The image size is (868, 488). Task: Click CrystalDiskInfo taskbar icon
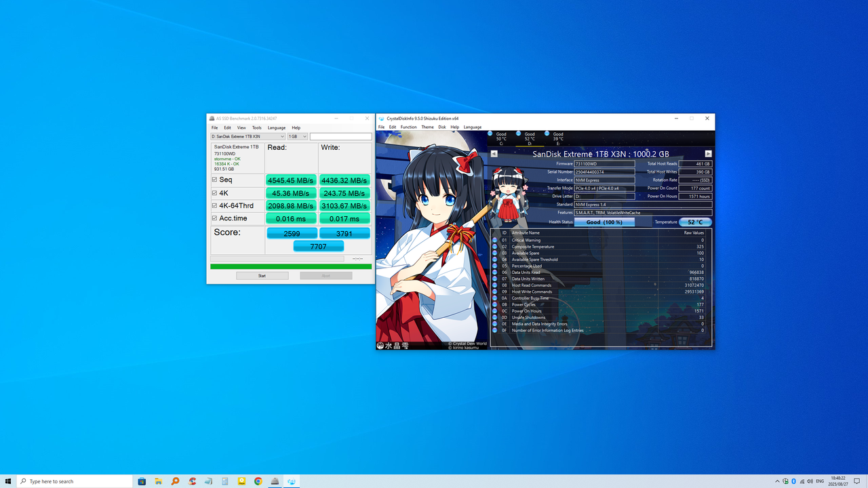(x=291, y=481)
